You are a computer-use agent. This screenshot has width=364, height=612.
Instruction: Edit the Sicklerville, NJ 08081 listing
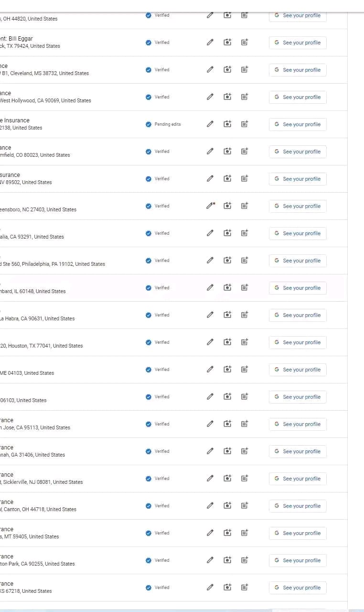(210, 479)
